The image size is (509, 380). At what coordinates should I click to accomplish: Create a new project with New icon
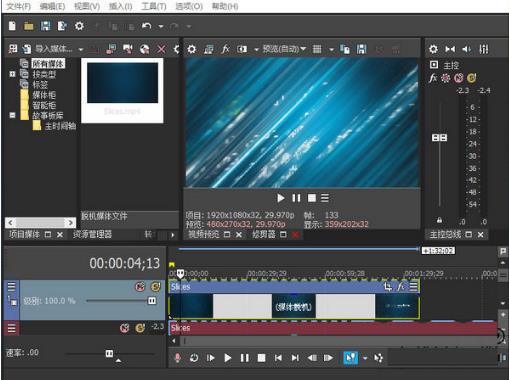(x=12, y=26)
